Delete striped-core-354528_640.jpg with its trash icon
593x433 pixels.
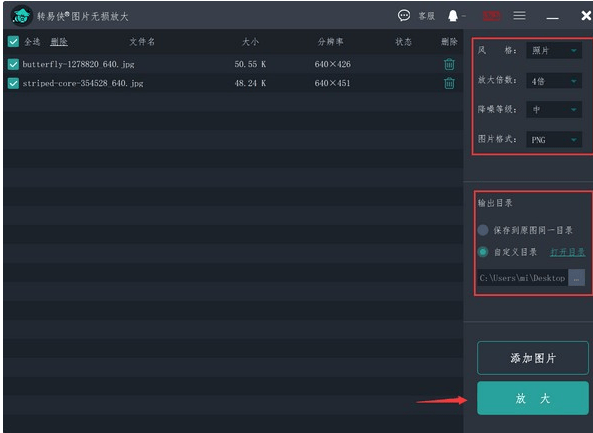pos(449,83)
